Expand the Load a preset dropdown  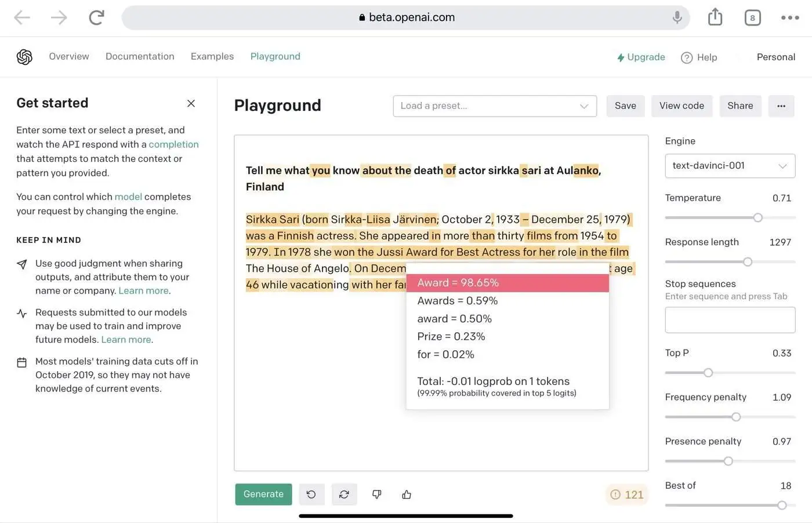[x=495, y=106]
